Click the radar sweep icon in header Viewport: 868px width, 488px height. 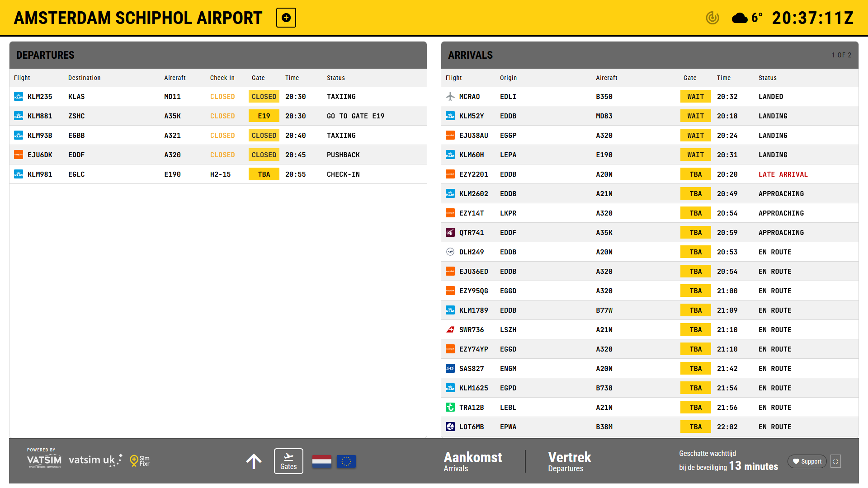(x=712, y=18)
